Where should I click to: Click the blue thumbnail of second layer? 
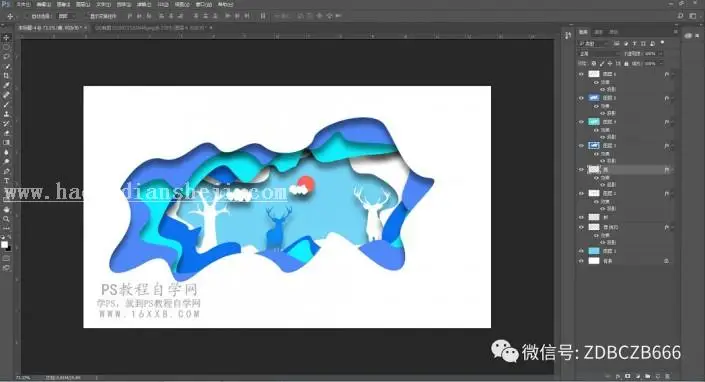click(594, 98)
